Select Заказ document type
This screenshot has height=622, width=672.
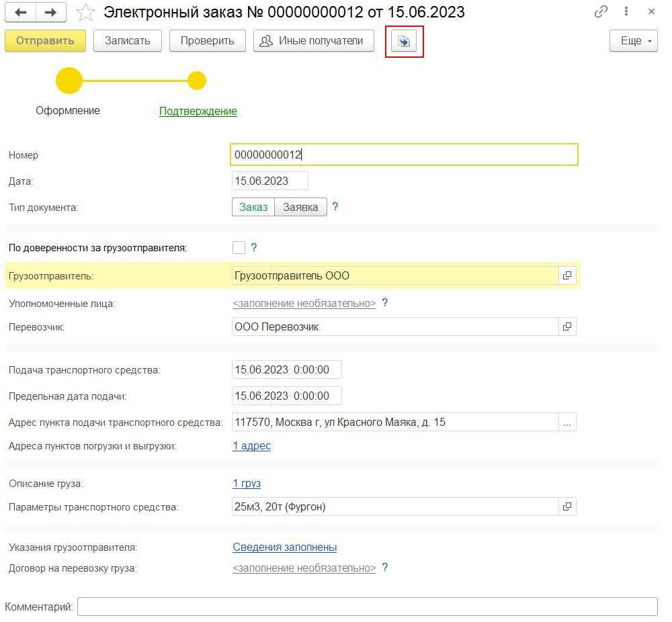coord(253,207)
